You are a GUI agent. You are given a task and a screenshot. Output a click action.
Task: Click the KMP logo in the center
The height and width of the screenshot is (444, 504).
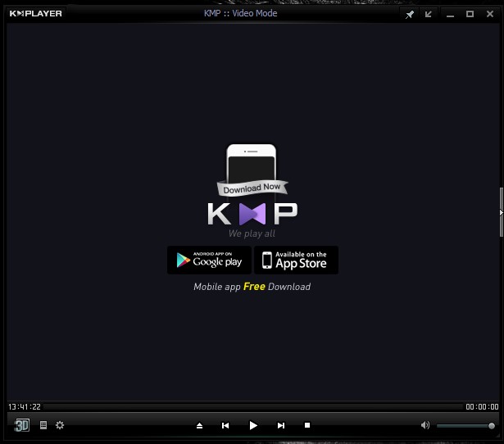pyautogui.click(x=252, y=214)
